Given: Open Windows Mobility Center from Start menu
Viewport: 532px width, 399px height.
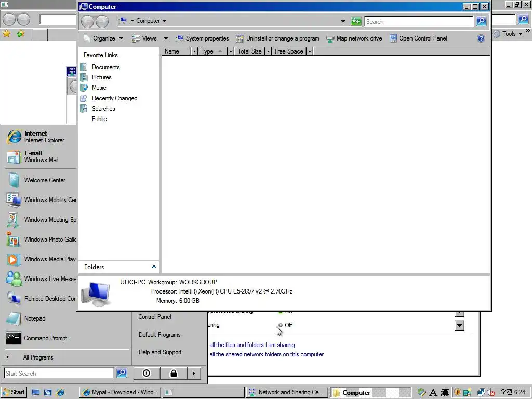Looking at the screenshot, I should (41, 200).
